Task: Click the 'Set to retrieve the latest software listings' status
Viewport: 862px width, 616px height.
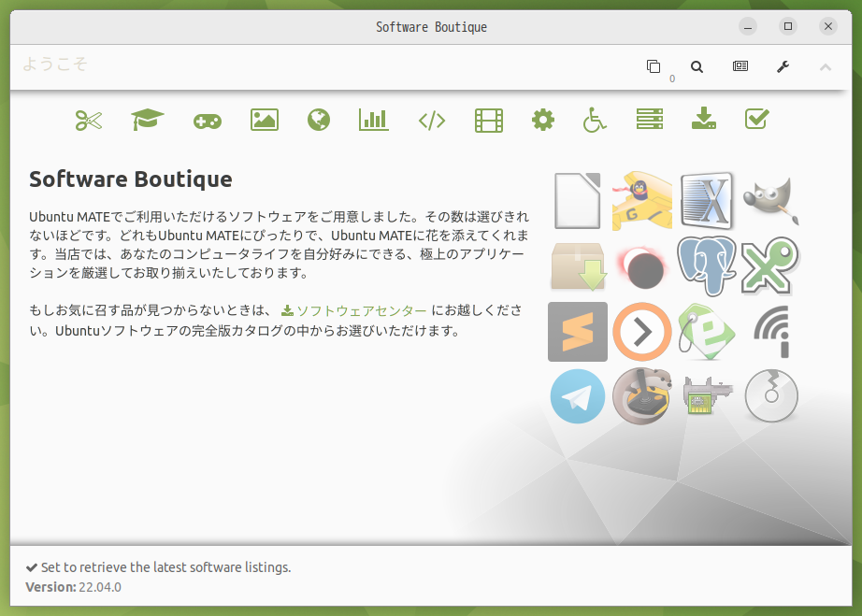Action: click(x=166, y=567)
